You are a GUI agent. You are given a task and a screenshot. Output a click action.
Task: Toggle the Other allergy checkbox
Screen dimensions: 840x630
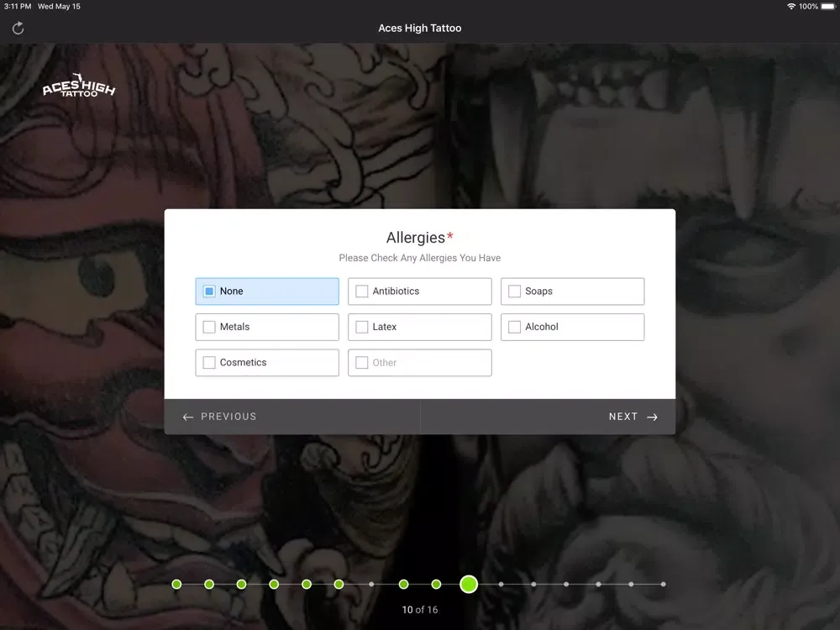pyautogui.click(x=362, y=363)
